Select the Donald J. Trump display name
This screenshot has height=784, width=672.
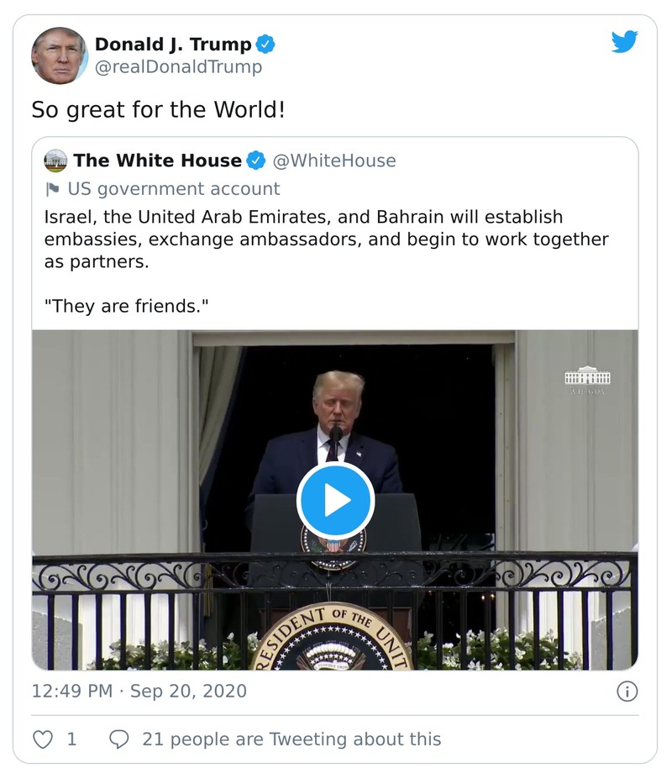[x=174, y=45]
